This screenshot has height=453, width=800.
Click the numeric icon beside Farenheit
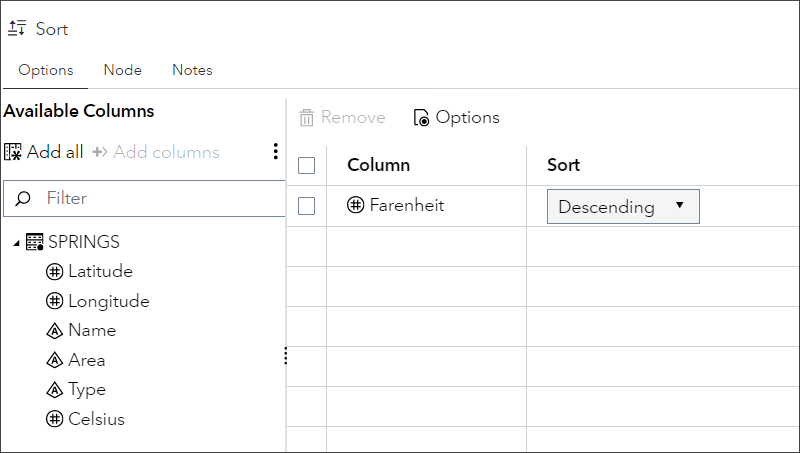click(x=355, y=206)
